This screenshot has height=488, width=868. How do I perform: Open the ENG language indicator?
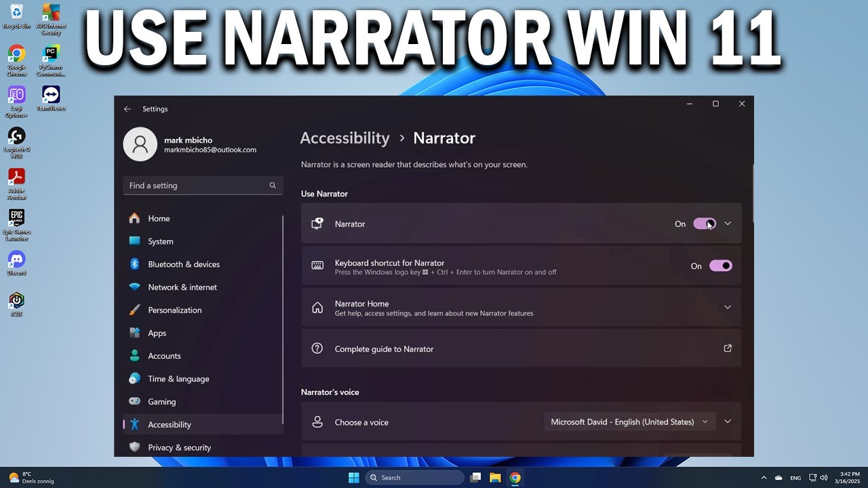click(x=795, y=478)
